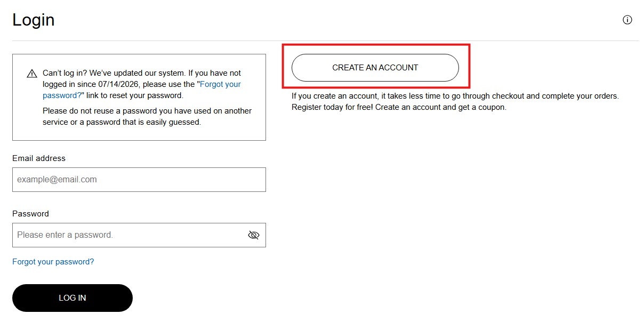Screen dimensions: 644x330
Task: Select the CREATE AN ACCOUNT button
Action: point(375,68)
